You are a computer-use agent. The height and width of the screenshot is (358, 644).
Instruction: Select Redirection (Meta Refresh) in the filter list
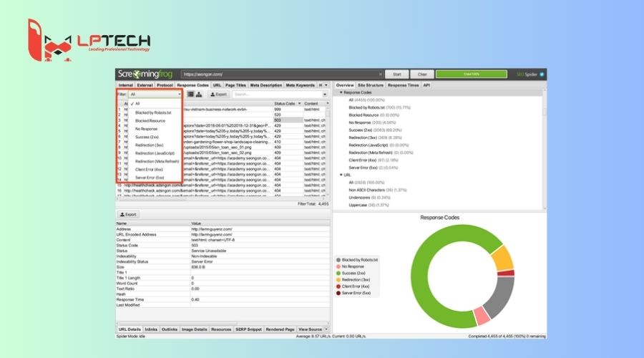tap(157, 162)
